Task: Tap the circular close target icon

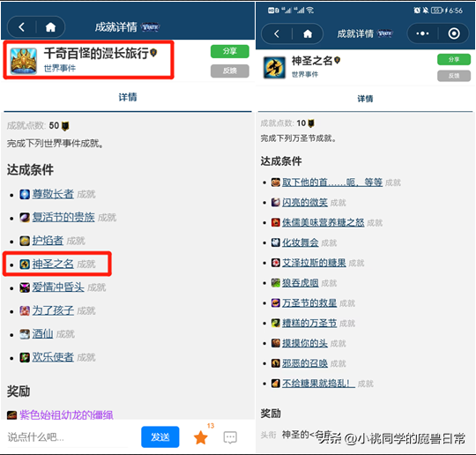Action: [x=454, y=34]
